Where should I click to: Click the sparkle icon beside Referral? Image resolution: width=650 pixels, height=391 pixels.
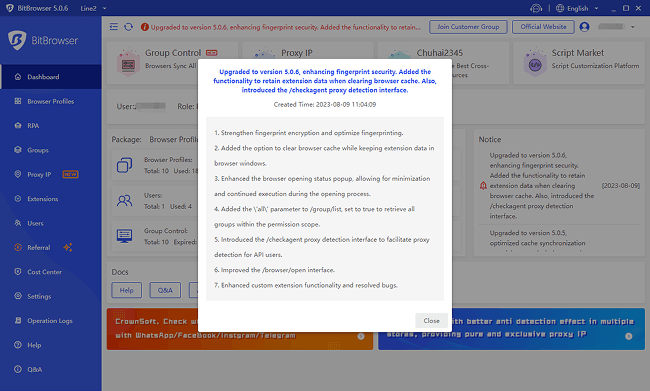pyautogui.click(x=68, y=247)
